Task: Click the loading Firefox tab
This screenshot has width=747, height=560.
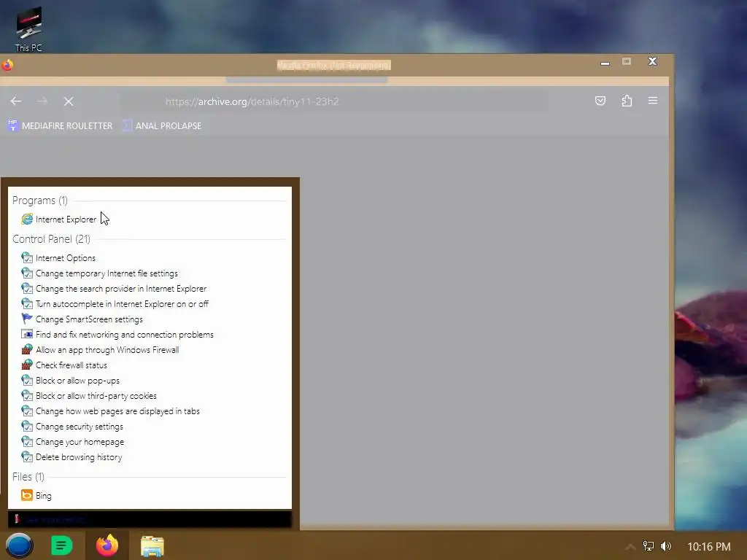Action: [307, 79]
